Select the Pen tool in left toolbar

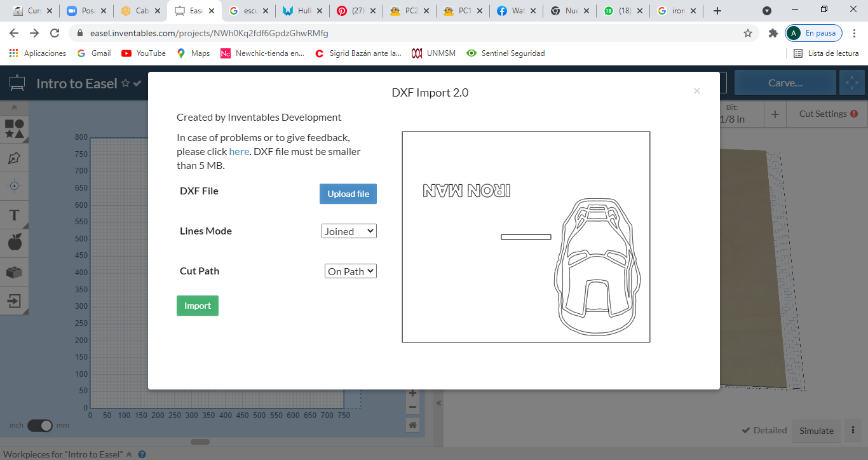coord(14,158)
